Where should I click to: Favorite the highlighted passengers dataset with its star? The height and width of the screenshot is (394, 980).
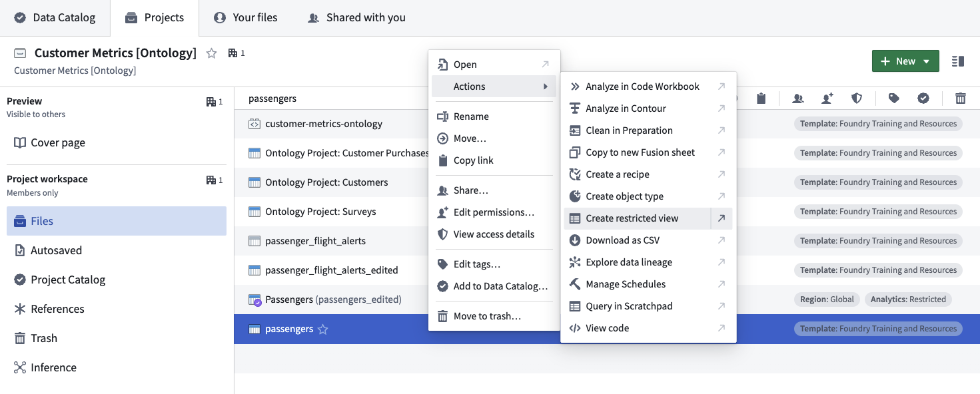[323, 329]
